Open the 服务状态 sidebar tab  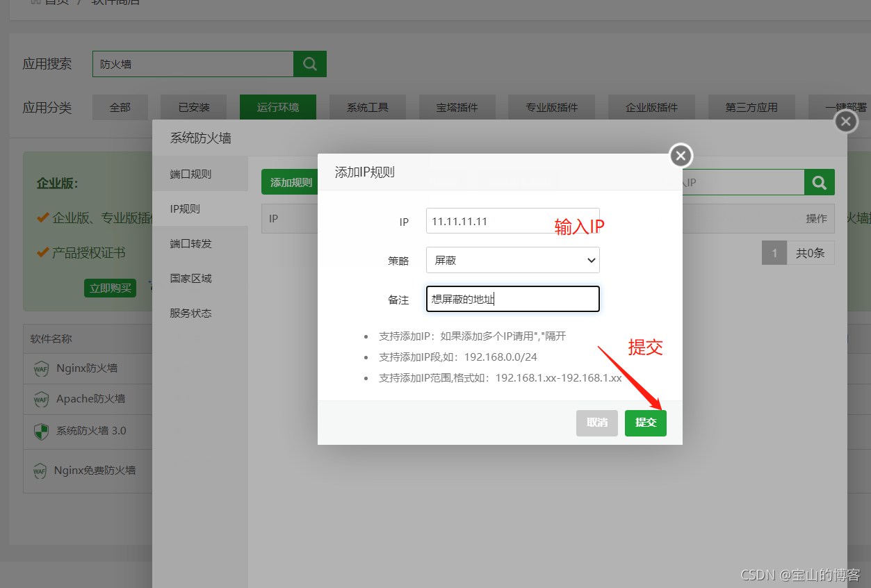[190, 313]
